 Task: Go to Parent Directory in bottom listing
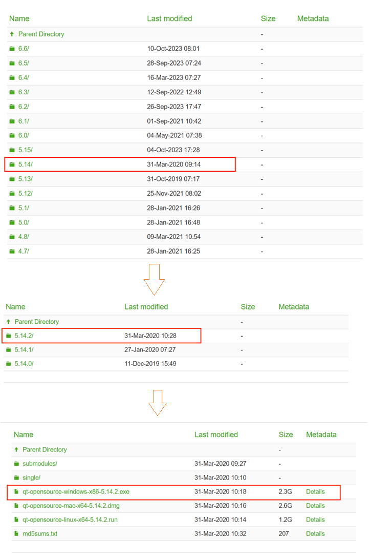pyautogui.click(x=45, y=450)
